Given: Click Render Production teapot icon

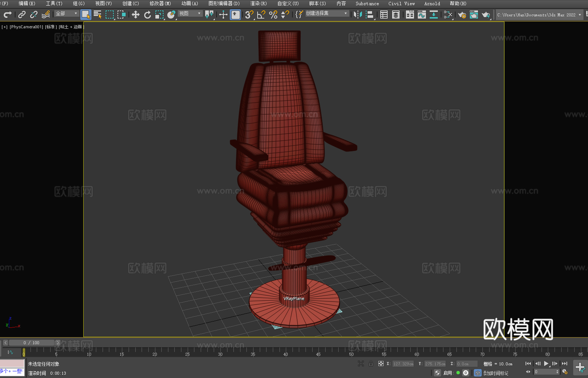Looking at the screenshot, I should (486, 14).
